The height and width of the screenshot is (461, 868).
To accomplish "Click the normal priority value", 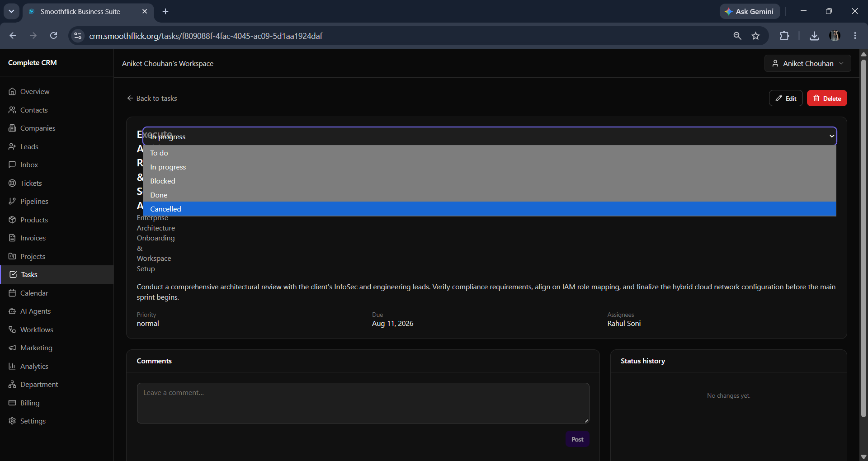I will pyautogui.click(x=148, y=323).
